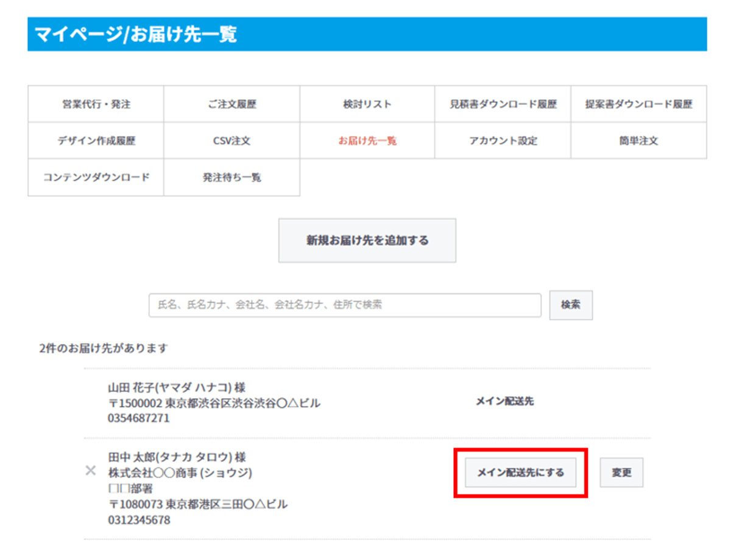Open 提案書ダウンロード履歴
The height and width of the screenshot is (560, 731).
tap(639, 103)
